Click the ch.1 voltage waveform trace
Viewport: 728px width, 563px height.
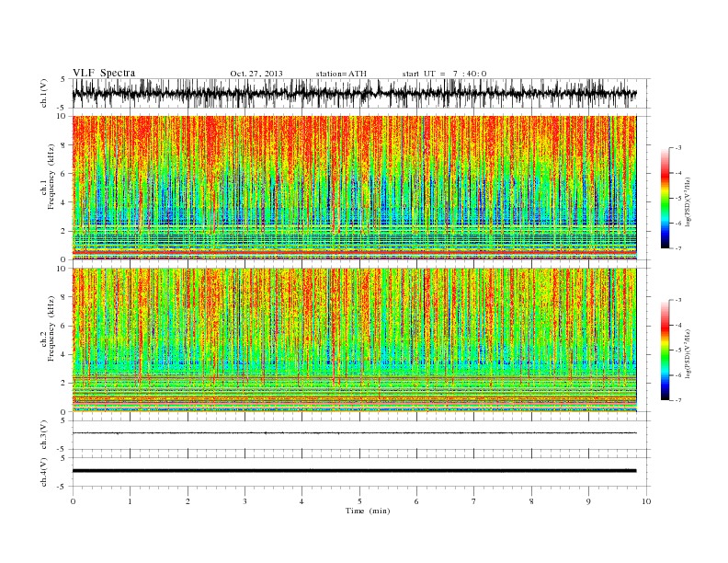[x=354, y=93]
